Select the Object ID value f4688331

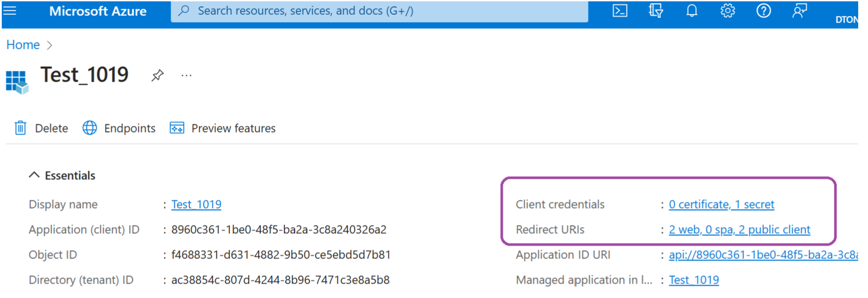pos(281,255)
